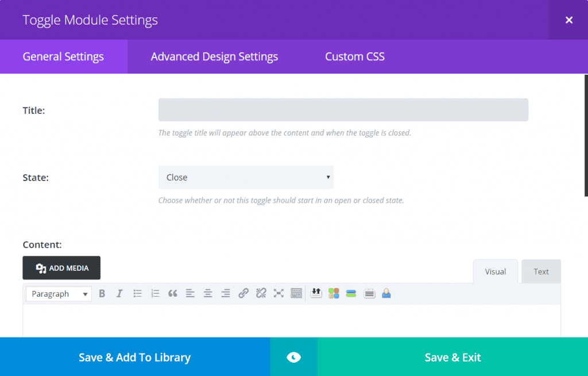588x376 pixels.
Task: Click the Add Media button
Action: 61,267
